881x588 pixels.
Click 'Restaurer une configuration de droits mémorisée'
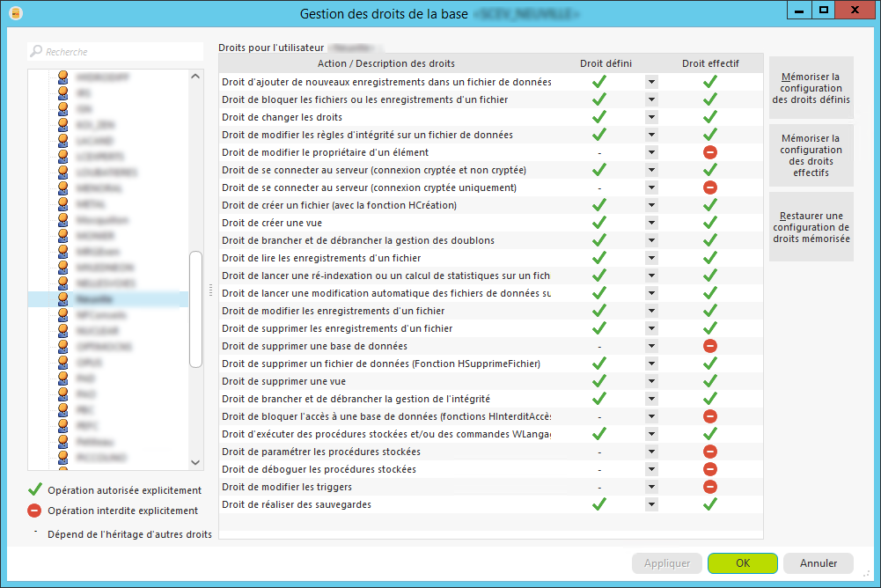[811, 227]
